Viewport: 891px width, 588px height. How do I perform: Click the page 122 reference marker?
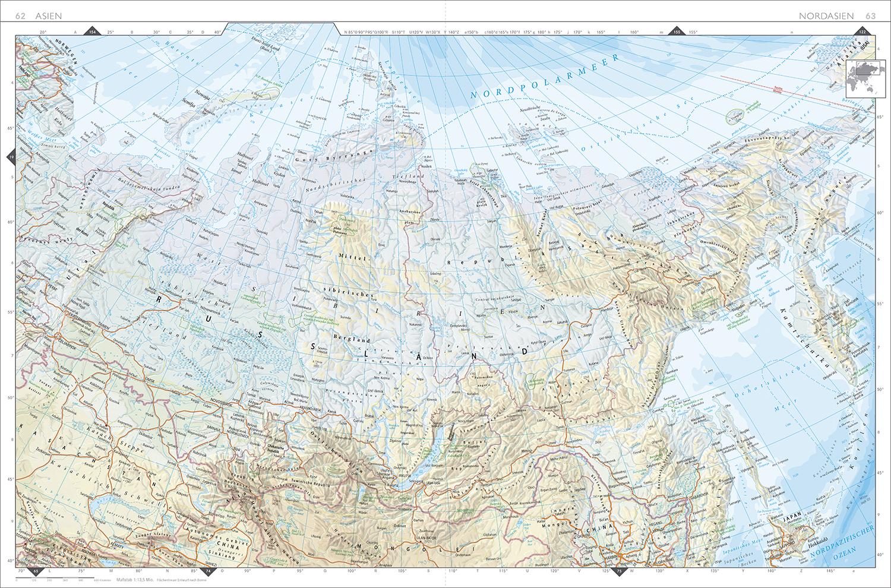click(862, 31)
